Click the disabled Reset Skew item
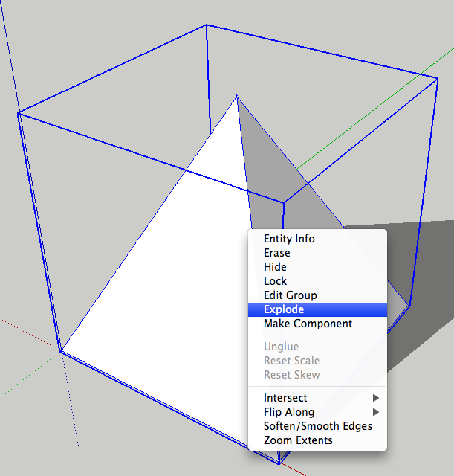This screenshot has height=476, width=454. [291, 375]
